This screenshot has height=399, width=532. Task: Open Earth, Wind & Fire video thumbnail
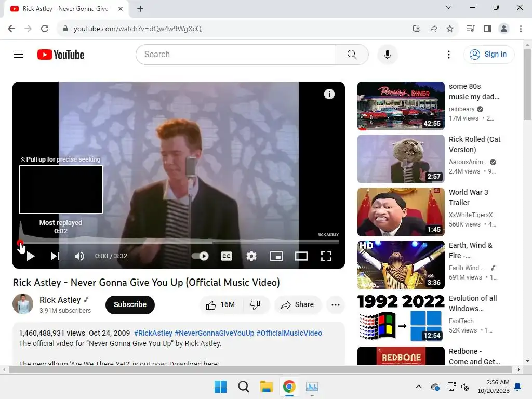coord(401,264)
